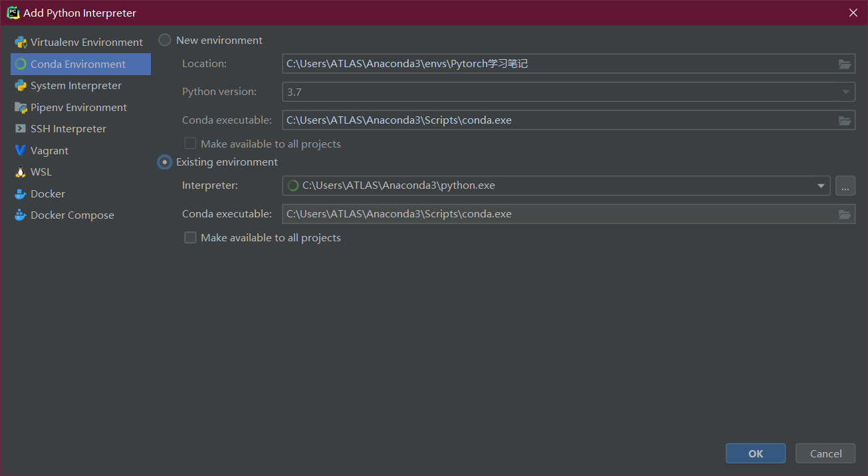Click the System Interpreter Python icon
Image resolution: width=868 pixels, height=476 pixels.
click(21, 86)
